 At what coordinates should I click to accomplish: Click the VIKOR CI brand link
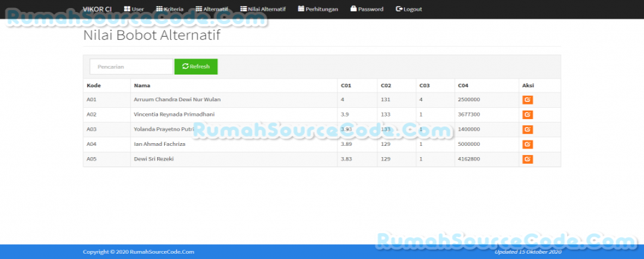click(x=97, y=9)
